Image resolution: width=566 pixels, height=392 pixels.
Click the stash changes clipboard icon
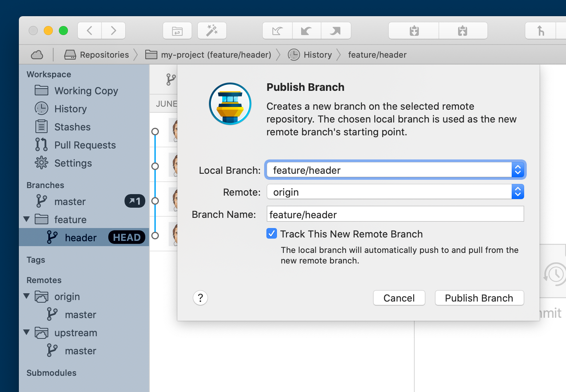pyautogui.click(x=413, y=31)
